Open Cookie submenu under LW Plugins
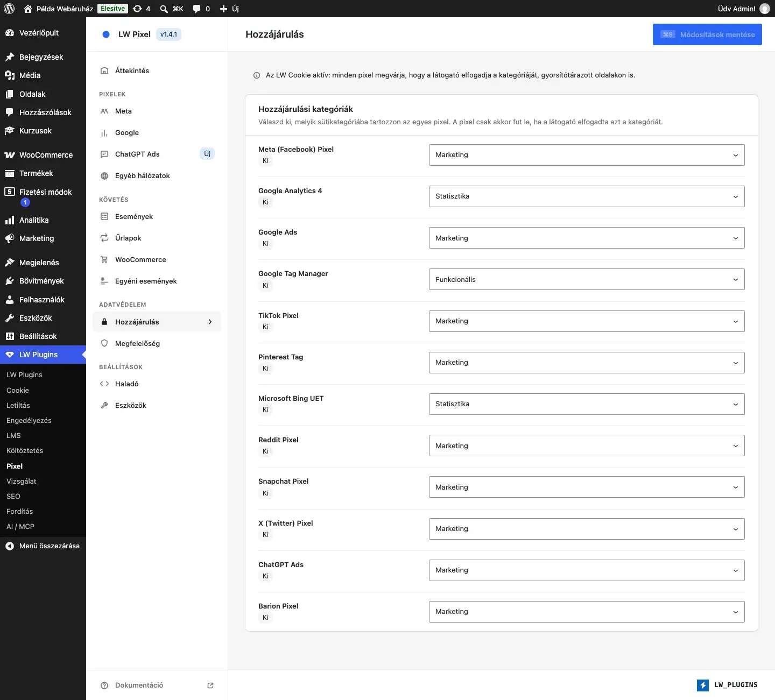Image resolution: width=775 pixels, height=700 pixels. [x=18, y=390]
